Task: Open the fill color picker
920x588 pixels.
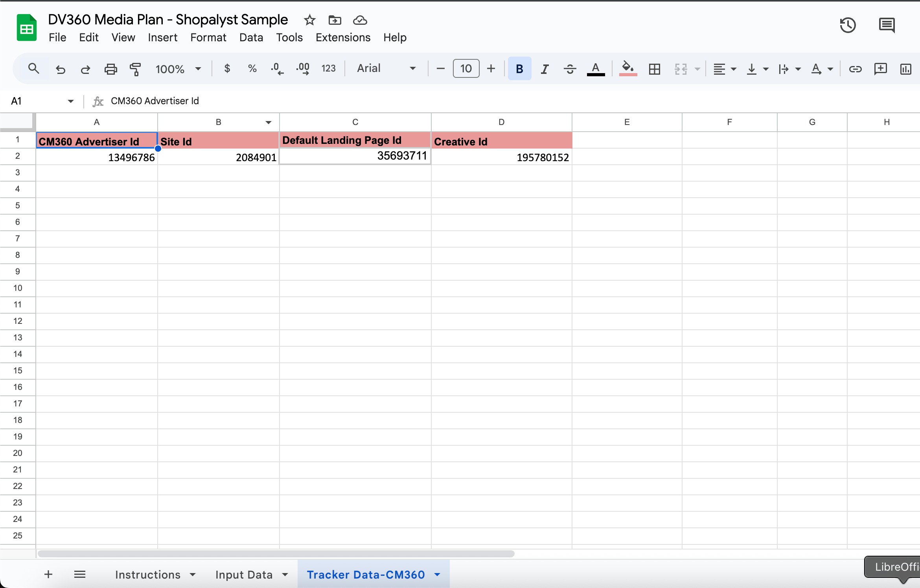Action: (628, 69)
